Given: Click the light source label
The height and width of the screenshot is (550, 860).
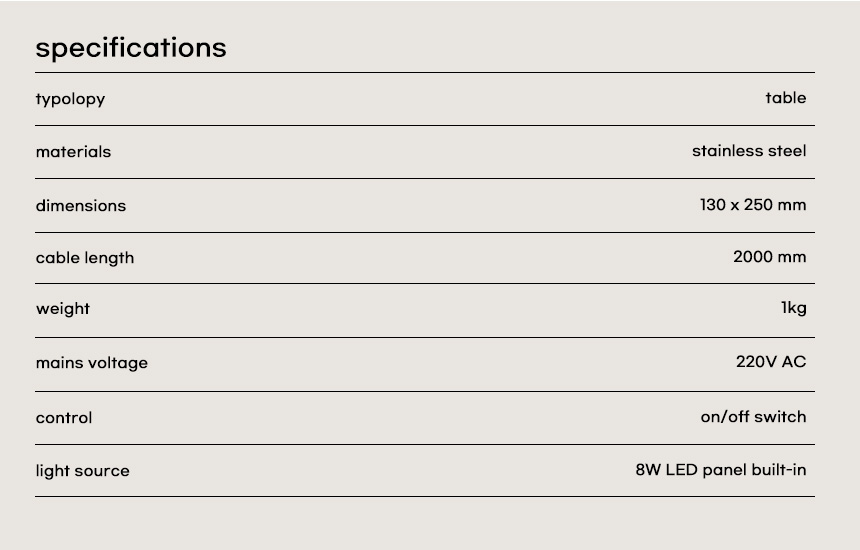Looking at the screenshot, I should 83,471.
